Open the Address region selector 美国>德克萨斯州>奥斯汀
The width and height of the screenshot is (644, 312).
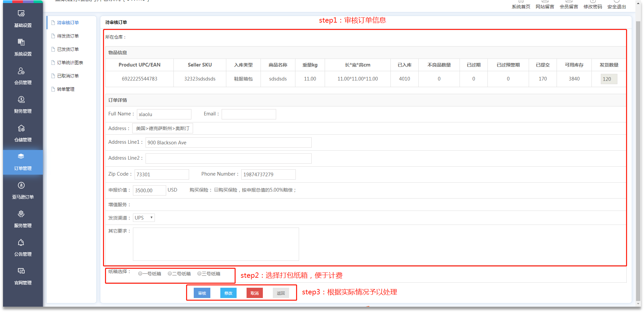162,128
